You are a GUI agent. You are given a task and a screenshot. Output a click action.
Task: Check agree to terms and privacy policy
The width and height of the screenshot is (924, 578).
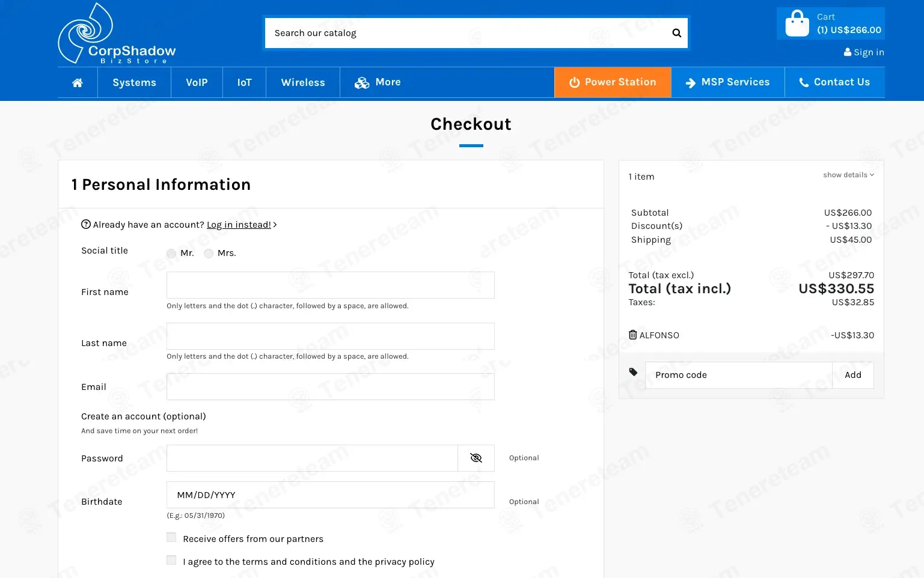(171, 561)
